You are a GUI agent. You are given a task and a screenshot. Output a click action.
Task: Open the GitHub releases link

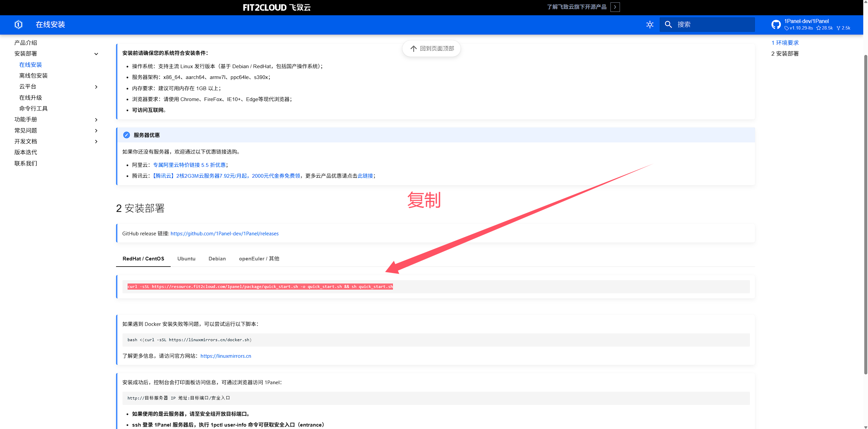(224, 234)
